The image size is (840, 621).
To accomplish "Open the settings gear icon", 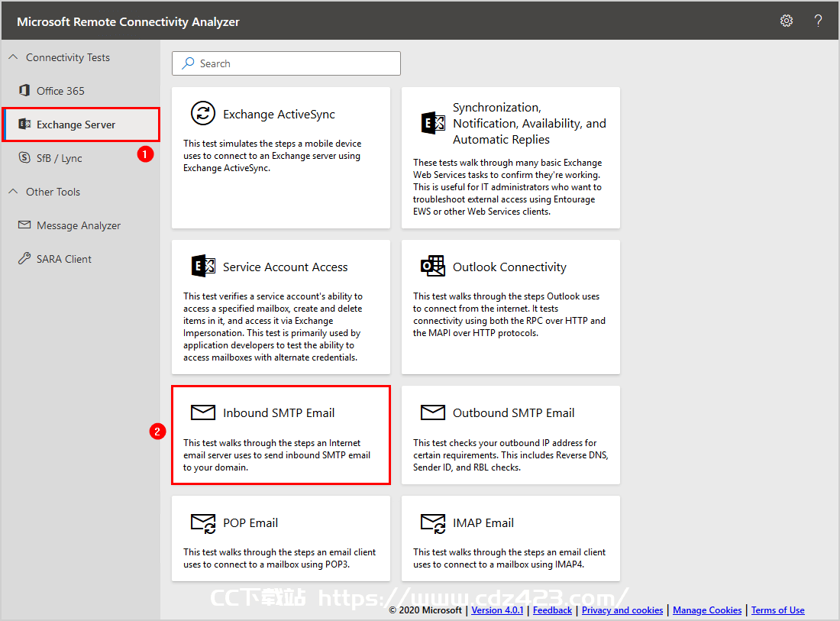I will (786, 21).
